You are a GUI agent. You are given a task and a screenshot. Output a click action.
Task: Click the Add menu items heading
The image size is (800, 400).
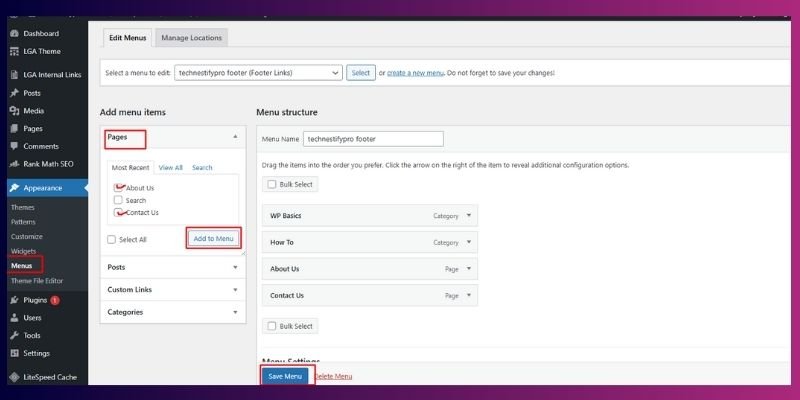pos(133,112)
